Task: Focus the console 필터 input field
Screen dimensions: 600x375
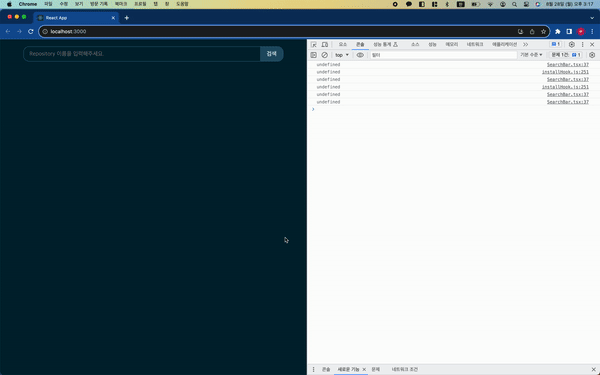Action: (x=443, y=55)
